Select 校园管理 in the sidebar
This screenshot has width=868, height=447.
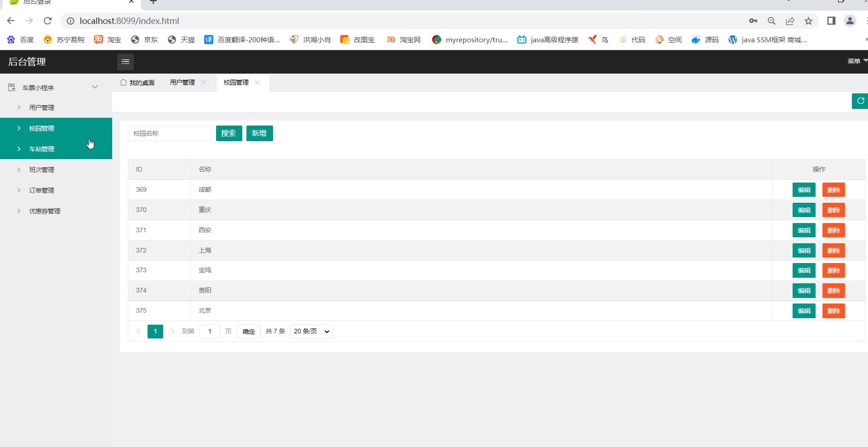click(56, 128)
